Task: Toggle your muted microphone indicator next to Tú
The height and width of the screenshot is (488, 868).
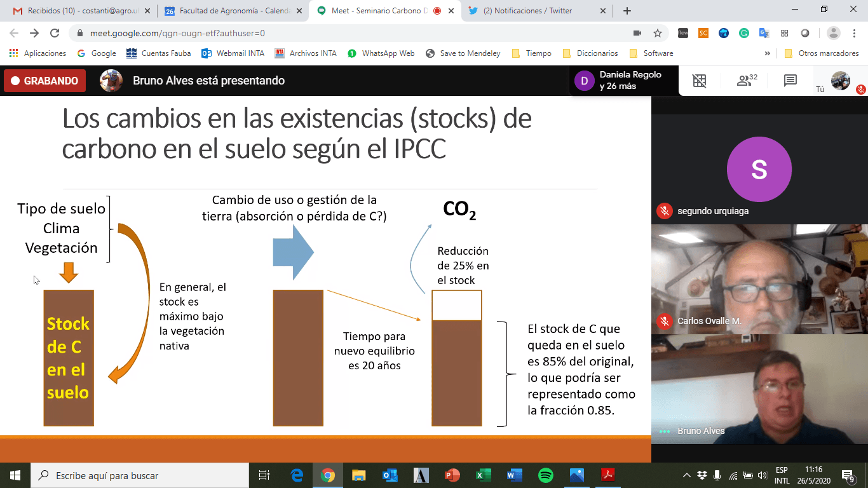Action: (x=860, y=90)
